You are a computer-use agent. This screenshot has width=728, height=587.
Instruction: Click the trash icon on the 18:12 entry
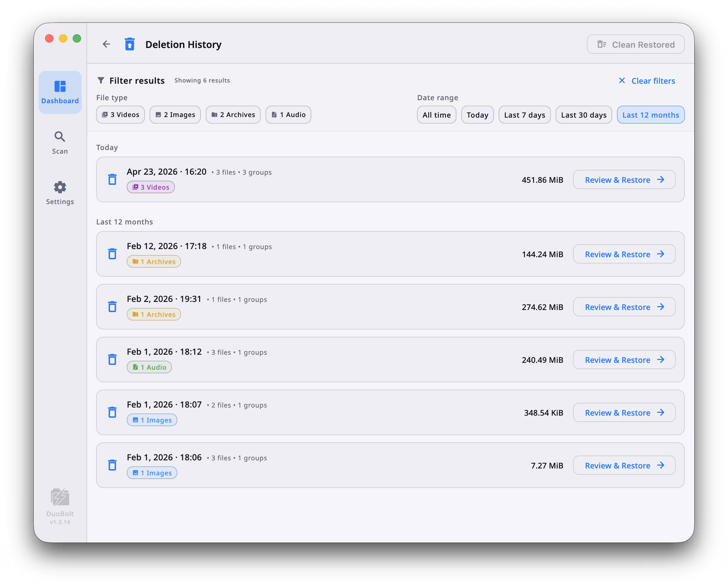point(112,359)
